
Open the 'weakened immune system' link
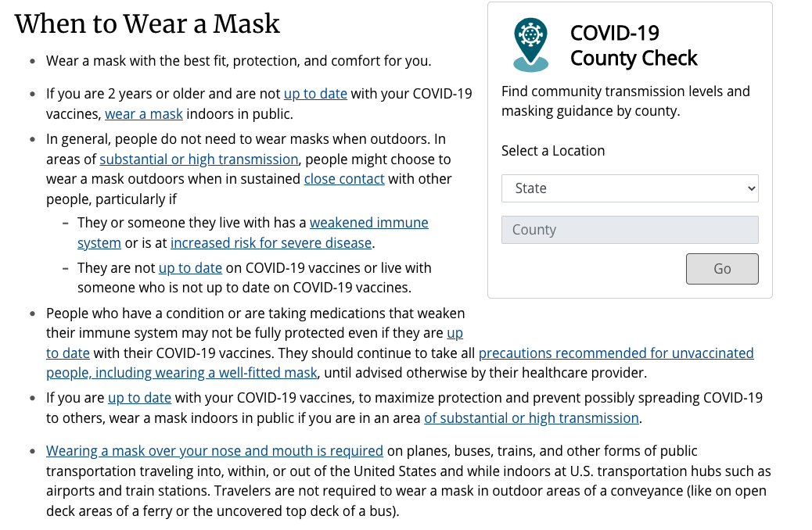point(368,223)
